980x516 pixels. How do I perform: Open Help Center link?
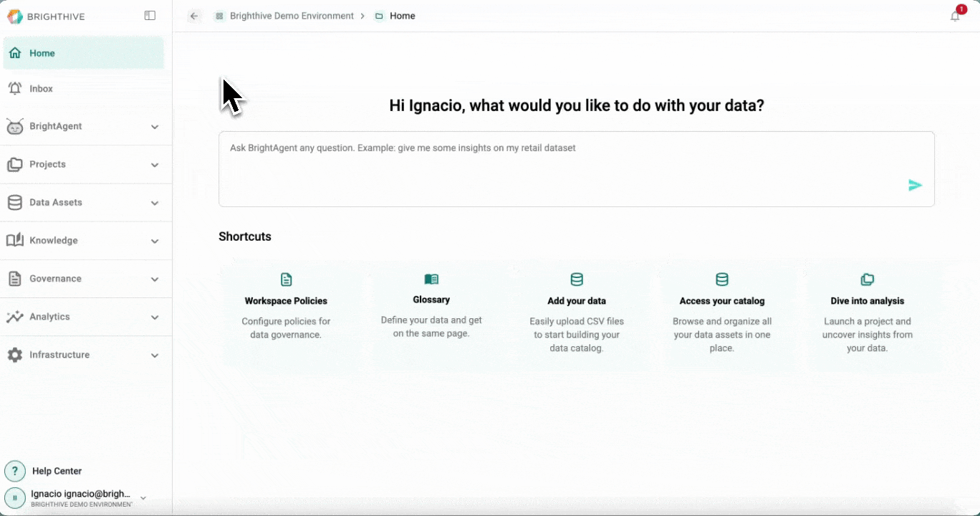[57, 471]
